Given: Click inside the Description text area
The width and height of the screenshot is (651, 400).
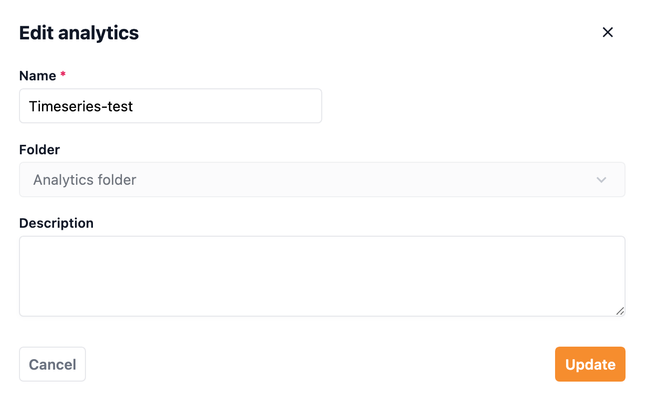Looking at the screenshot, I should (322, 276).
